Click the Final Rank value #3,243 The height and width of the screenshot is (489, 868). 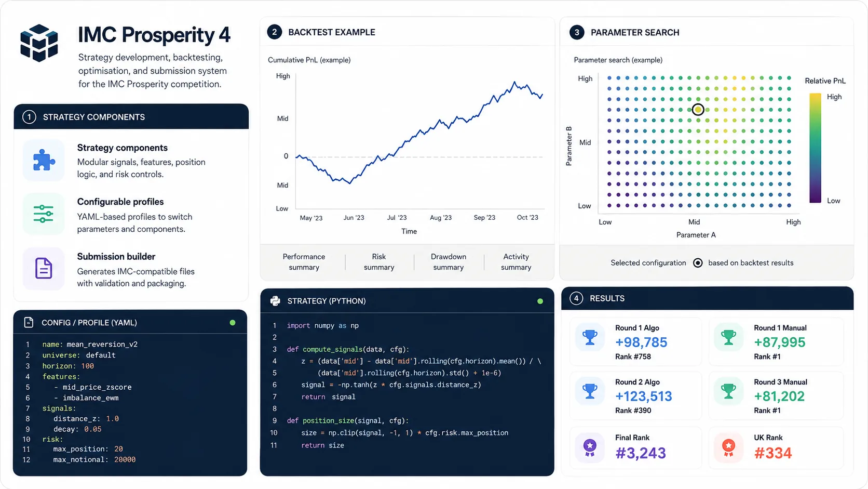tap(641, 453)
